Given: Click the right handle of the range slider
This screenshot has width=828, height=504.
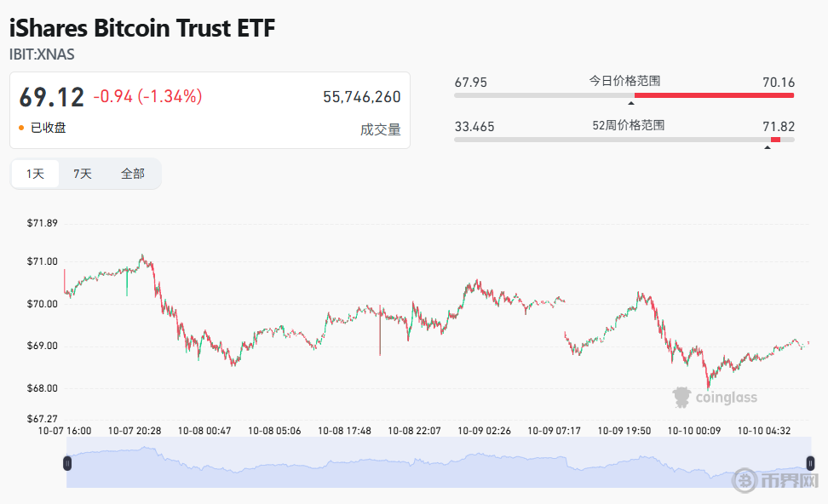Looking at the screenshot, I should [810, 463].
